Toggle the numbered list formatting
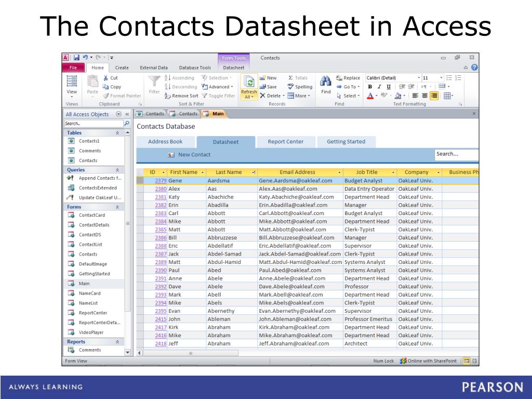The height and width of the screenshot is (399, 532). click(458, 78)
